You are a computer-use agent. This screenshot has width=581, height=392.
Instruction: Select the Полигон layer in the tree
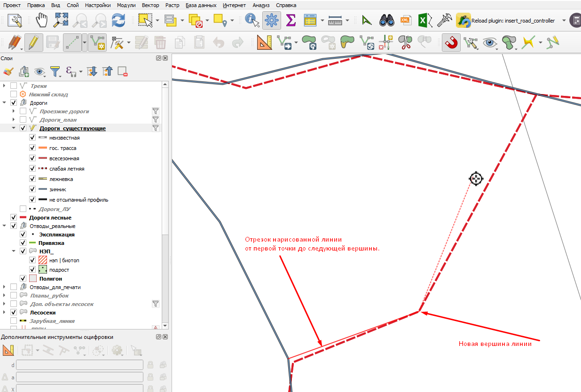51,279
